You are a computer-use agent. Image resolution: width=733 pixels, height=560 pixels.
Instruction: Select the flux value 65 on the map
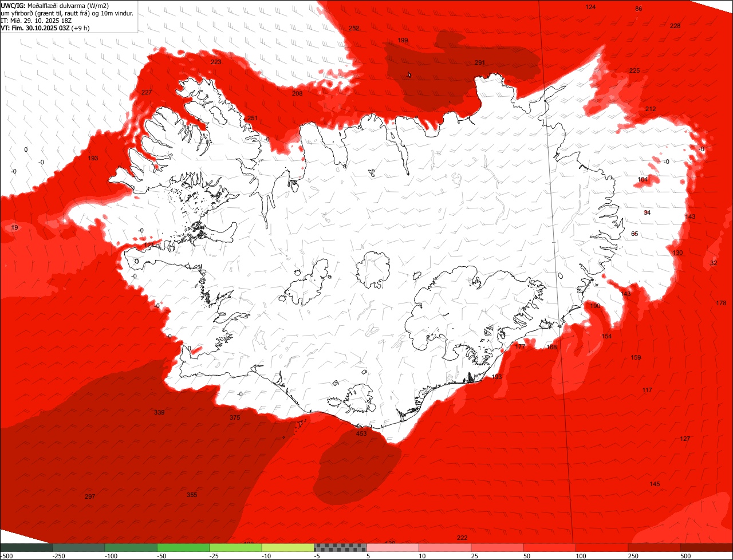tap(635, 234)
